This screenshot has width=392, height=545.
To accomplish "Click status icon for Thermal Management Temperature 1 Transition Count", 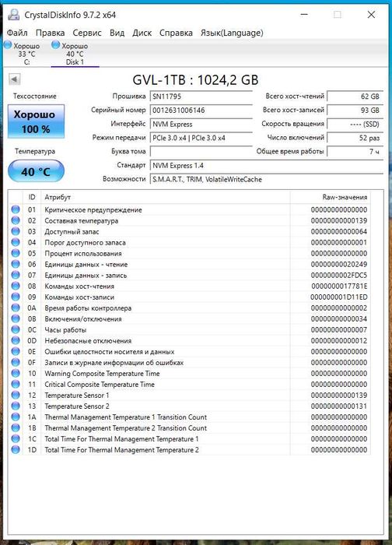I will 16,417.
